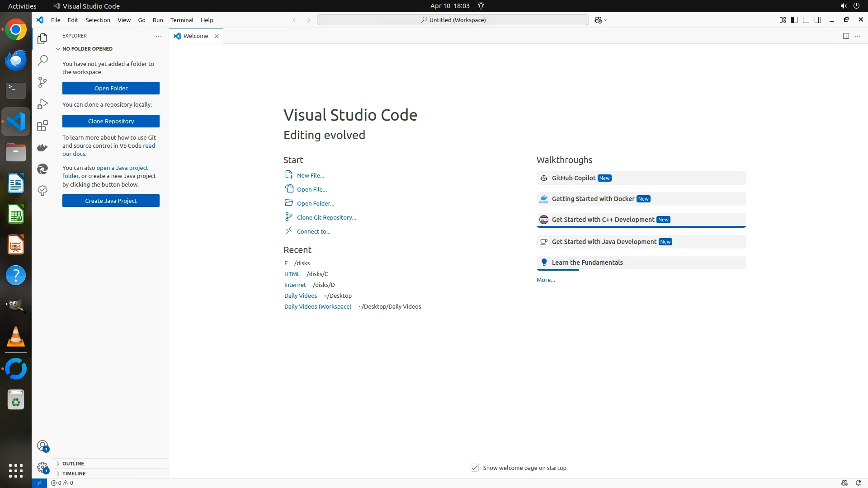Click the Clone Repository button
The height and width of the screenshot is (488, 868).
pyautogui.click(x=111, y=121)
